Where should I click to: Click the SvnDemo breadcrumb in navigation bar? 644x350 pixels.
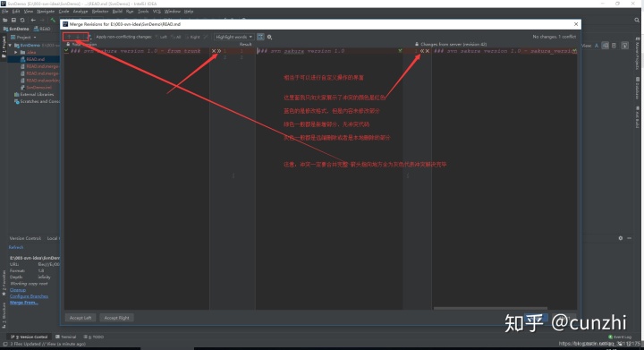[16, 29]
